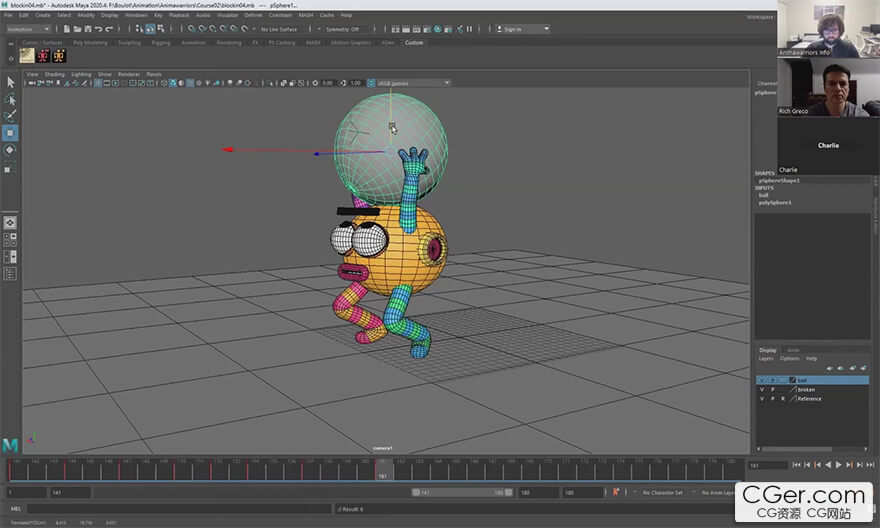880x528 pixels.
Task: Open the Sign In dropdown
Action: pos(522,29)
